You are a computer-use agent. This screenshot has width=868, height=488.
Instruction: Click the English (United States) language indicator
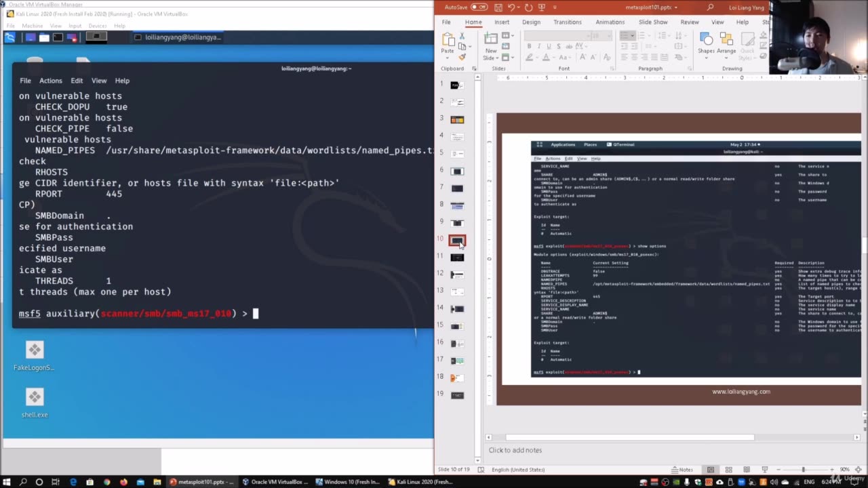tap(518, 470)
